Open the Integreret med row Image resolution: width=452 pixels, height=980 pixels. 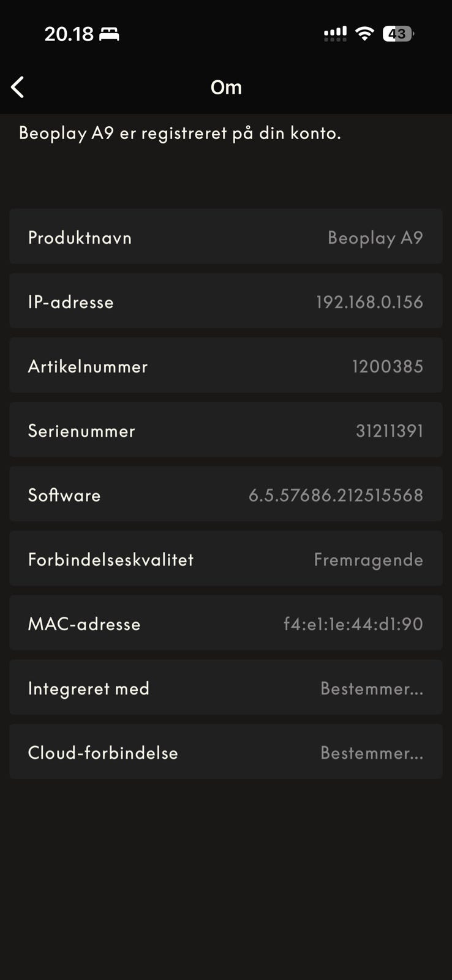tap(225, 687)
